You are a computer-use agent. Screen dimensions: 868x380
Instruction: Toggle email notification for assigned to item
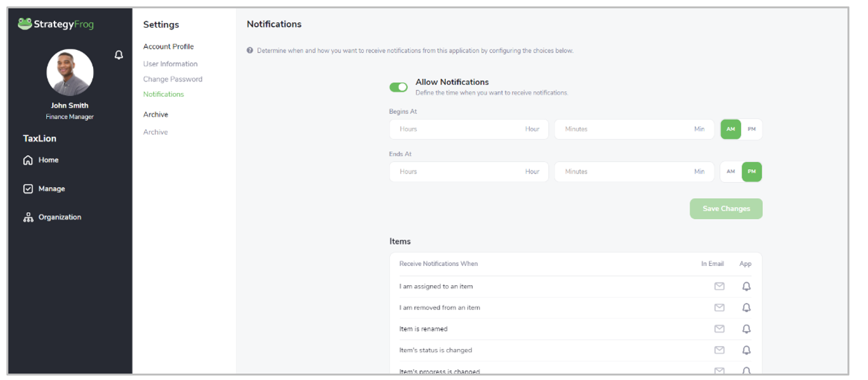tap(719, 286)
